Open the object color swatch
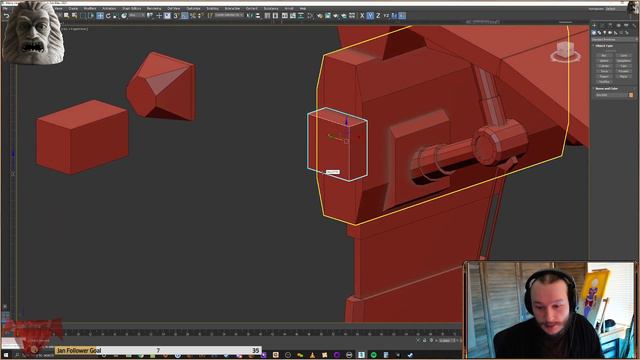 631,95
